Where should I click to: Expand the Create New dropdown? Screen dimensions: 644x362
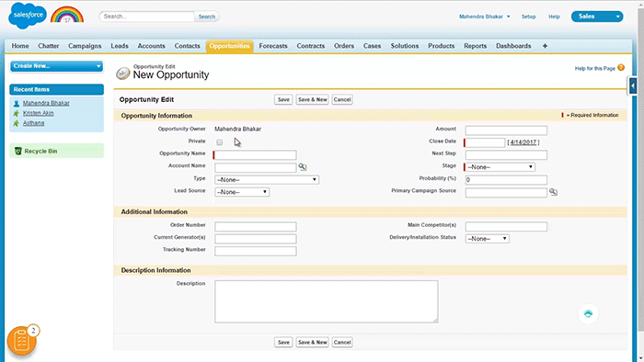click(57, 66)
